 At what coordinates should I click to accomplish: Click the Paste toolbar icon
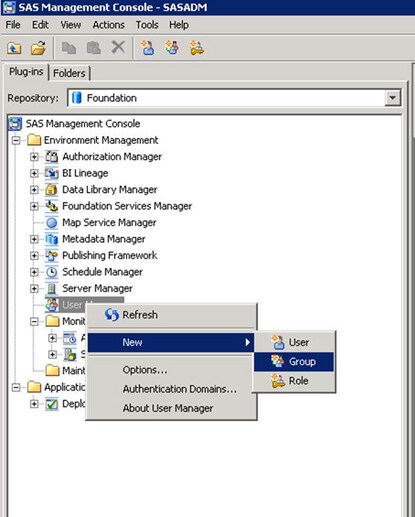(x=94, y=48)
